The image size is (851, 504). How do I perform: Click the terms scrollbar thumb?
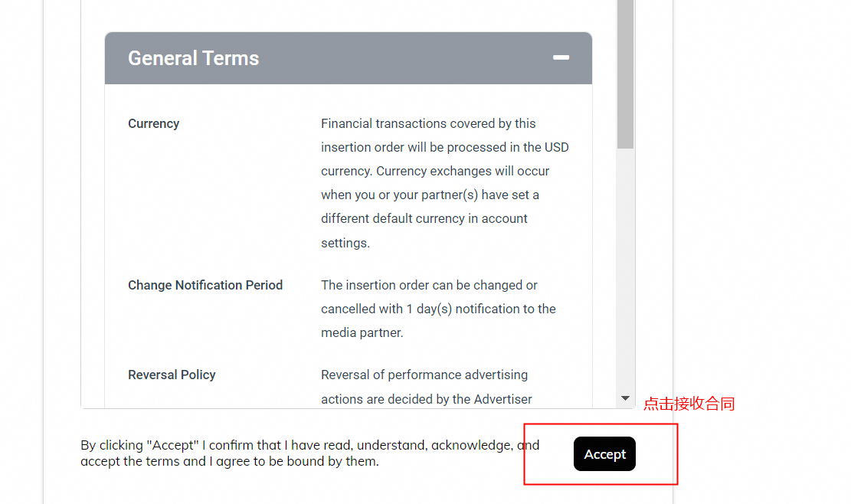pos(626,73)
